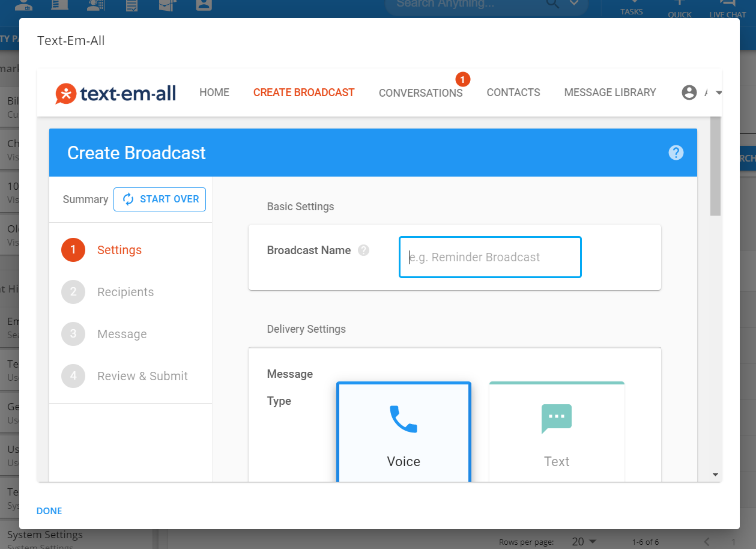Select the Text message type card
This screenshot has height=549, width=756.
click(x=557, y=431)
